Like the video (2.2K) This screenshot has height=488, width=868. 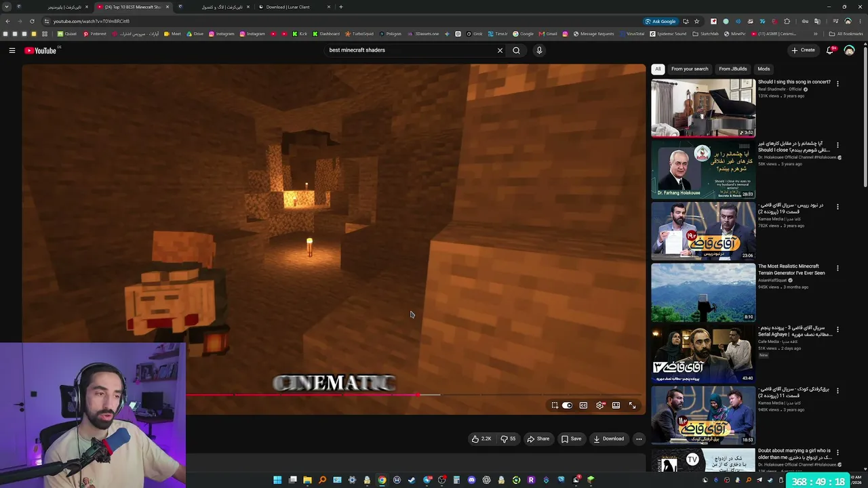(x=481, y=439)
